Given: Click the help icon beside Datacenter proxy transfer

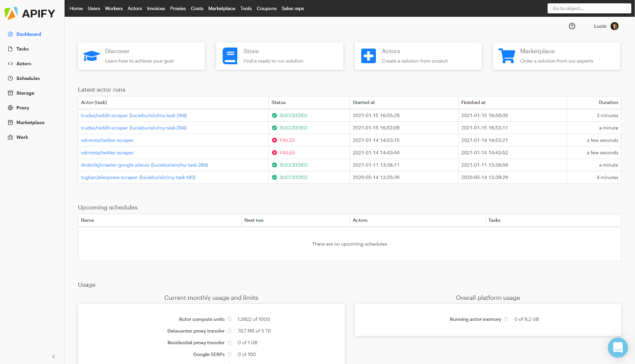Looking at the screenshot, I should pyautogui.click(x=229, y=331).
